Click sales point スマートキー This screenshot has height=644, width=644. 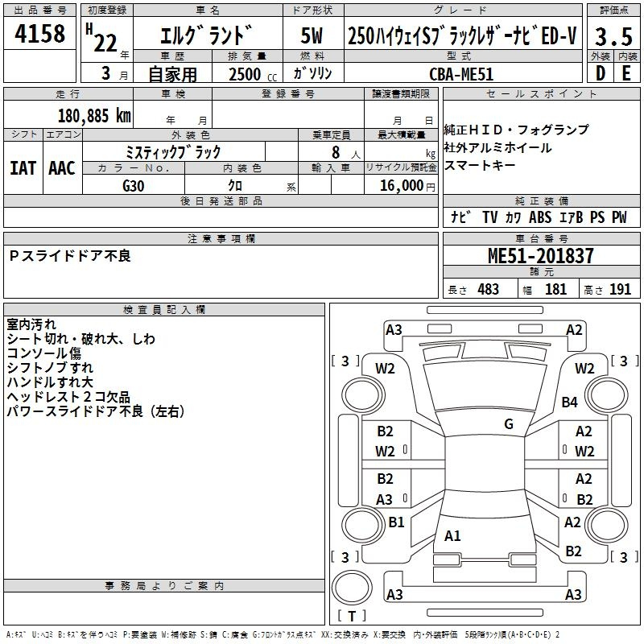480,165
